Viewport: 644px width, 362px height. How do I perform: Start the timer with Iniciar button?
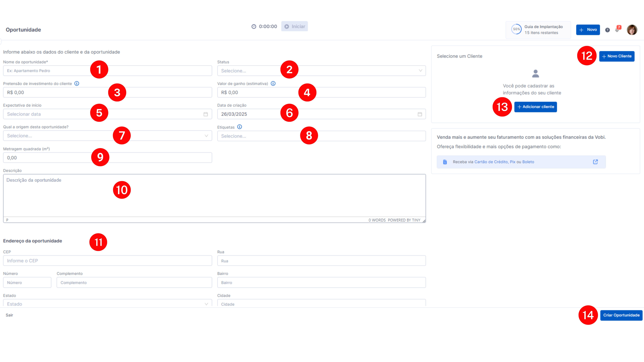(x=295, y=26)
